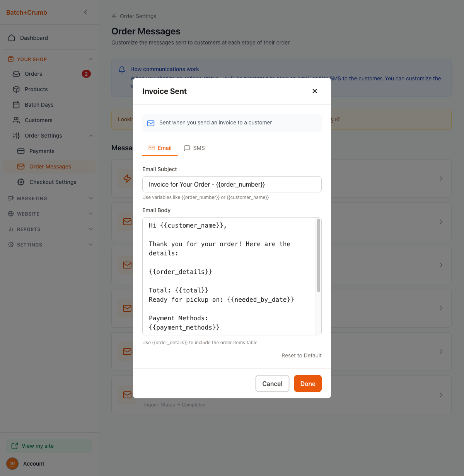Open the Customers section

[38, 120]
